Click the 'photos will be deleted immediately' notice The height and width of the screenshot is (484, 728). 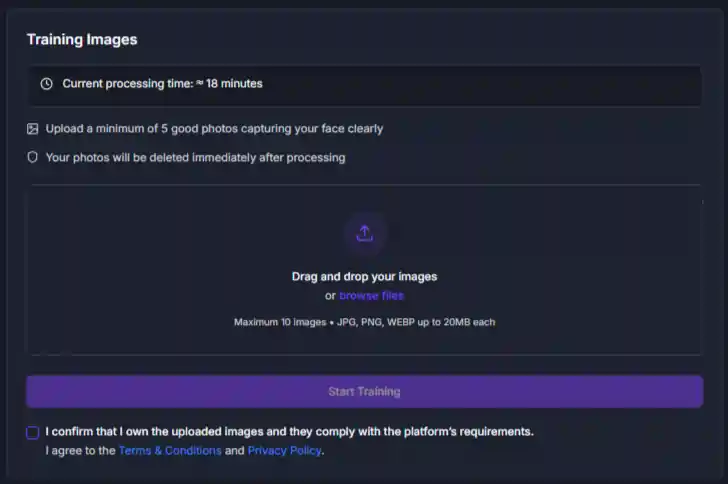(195, 158)
